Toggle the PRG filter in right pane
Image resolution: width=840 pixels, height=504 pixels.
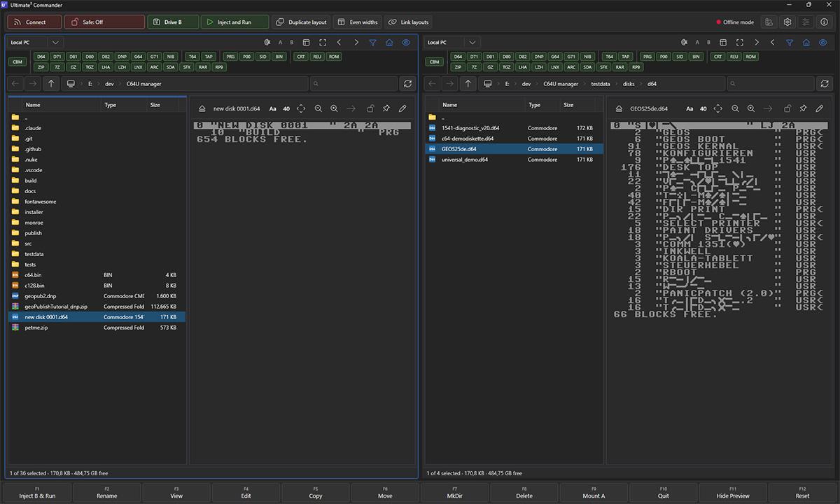647,57
